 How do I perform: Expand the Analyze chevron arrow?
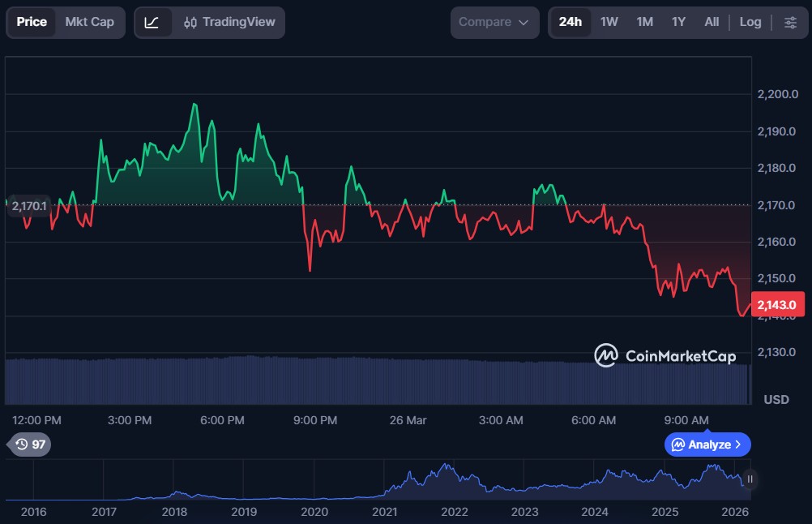(738, 445)
